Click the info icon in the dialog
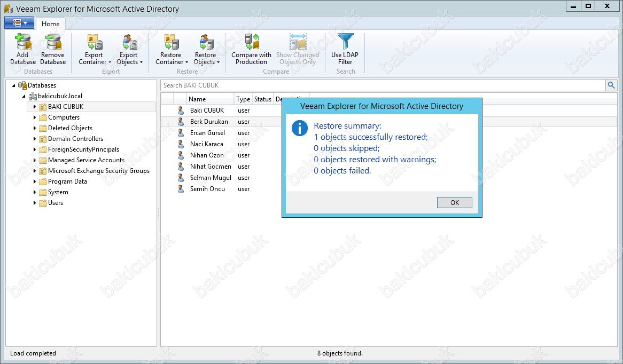623x364 pixels. tap(300, 128)
